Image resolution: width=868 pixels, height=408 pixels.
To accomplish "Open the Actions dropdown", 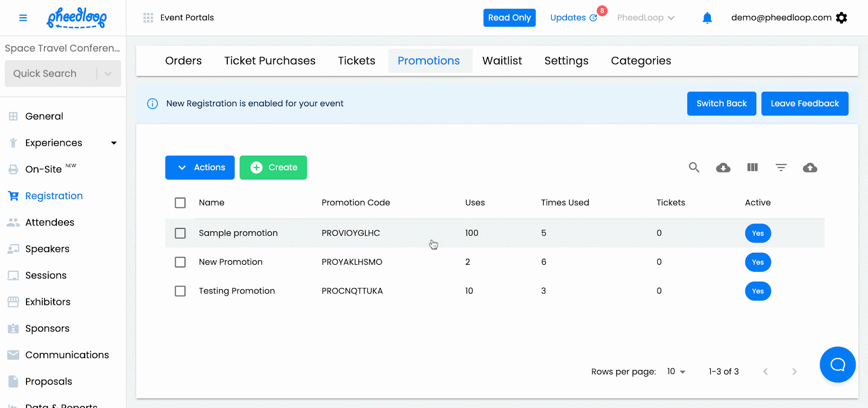I will (200, 168).
